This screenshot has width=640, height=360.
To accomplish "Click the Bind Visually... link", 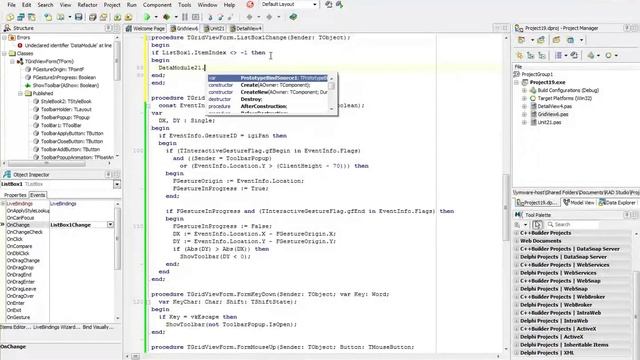I will click(98, 327).
